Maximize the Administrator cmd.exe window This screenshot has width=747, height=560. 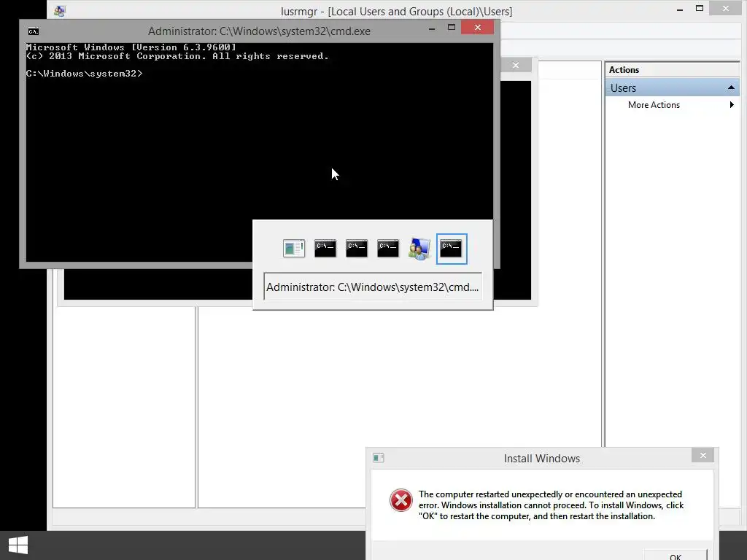451,28
